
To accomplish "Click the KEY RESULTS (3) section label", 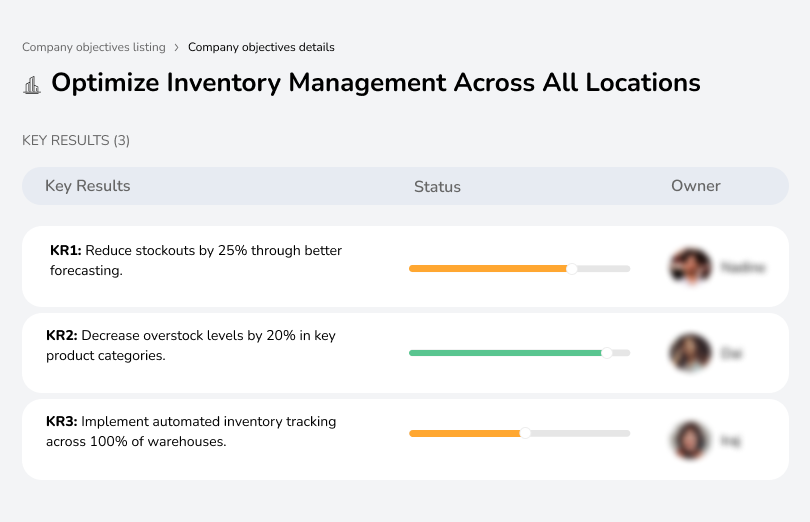I will (x=76, y=140).
